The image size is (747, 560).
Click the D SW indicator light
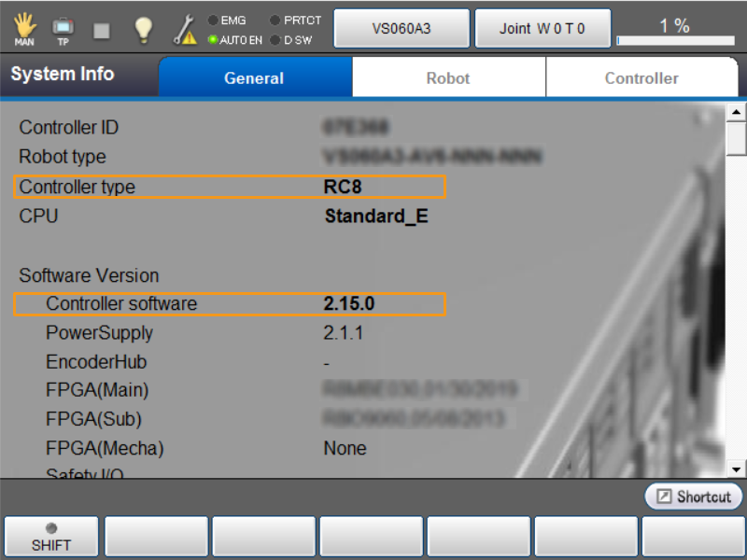tap(275, 40)
